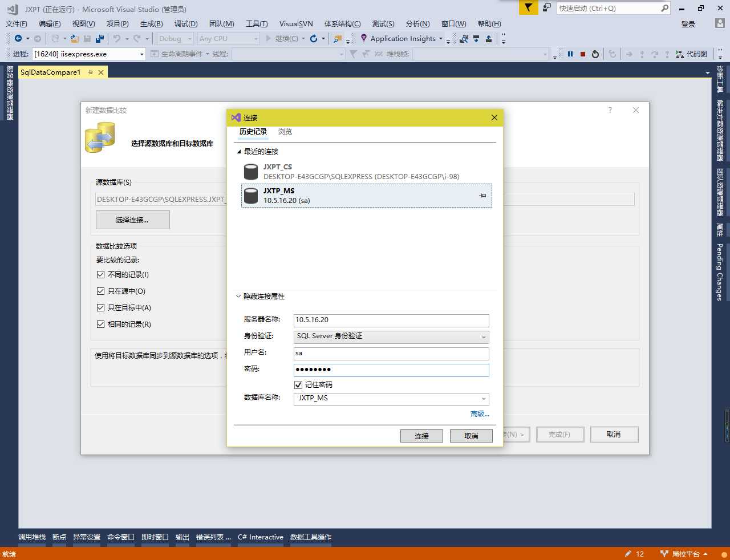The width and height of the screenshot is (730, 560).
Task: Stop debugging with the red square
Action: click(583, 54)
